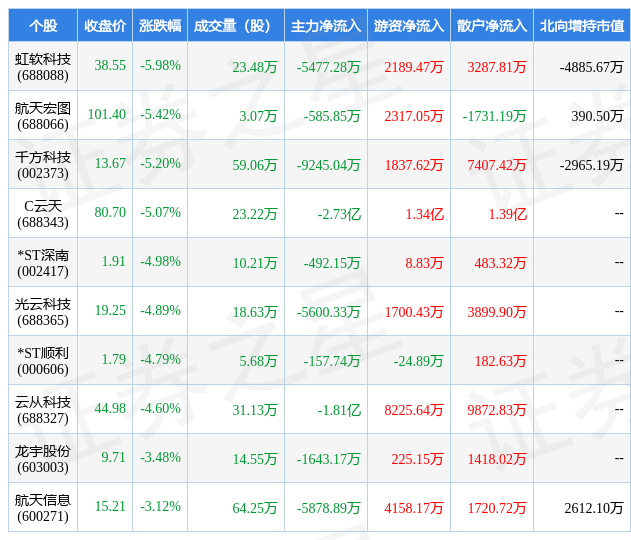Click hot money inflow 8225.64万
This screenshot has width=631, height=540.
tap(414, 410)
